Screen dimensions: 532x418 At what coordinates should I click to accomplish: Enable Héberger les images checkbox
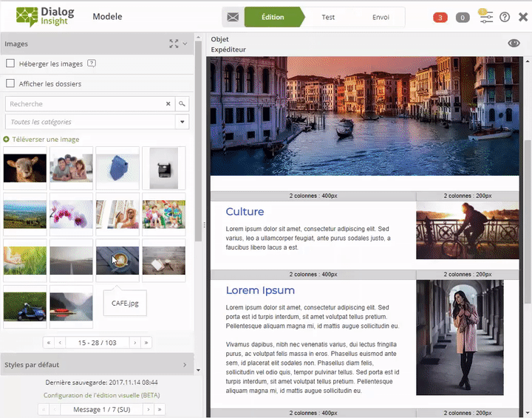[10, 64]
